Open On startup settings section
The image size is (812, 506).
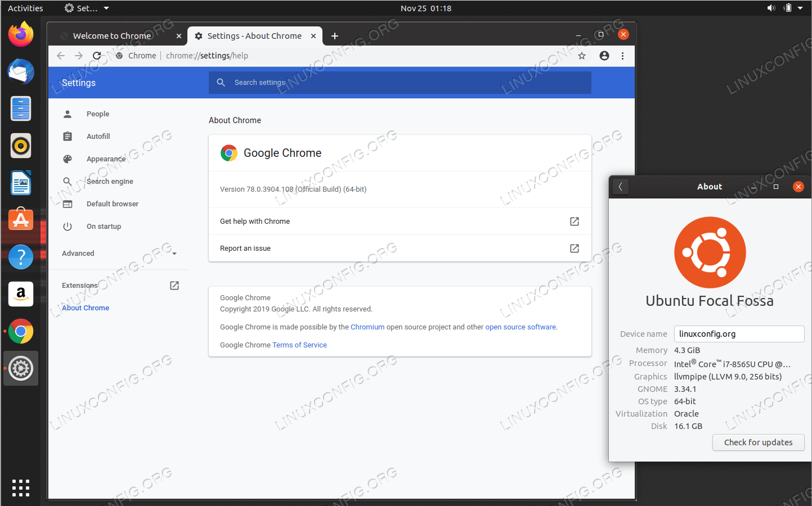click(x=104, y=227)
